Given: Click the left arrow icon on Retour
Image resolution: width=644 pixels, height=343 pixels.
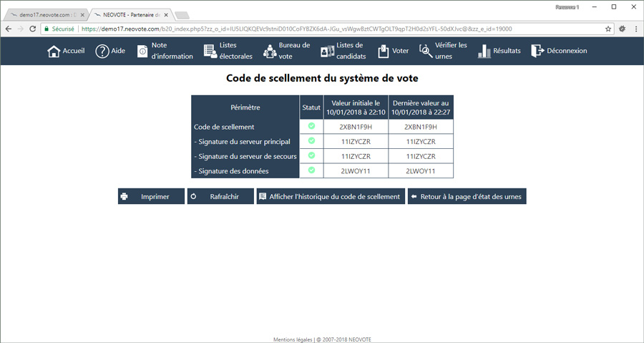Looking at the screenshot, I should click(414, 197).
